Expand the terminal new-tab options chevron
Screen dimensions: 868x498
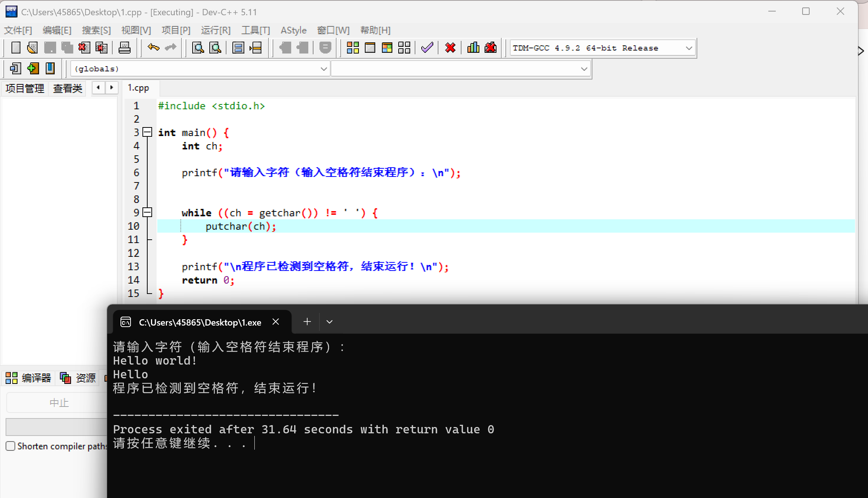click(x=329, y=322)
